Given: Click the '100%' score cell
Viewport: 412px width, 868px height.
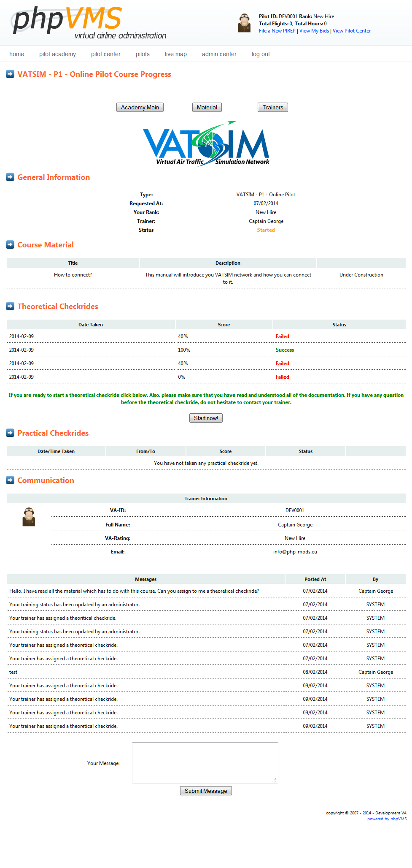Looking at the screenshot, I should (x=184, y=350).
